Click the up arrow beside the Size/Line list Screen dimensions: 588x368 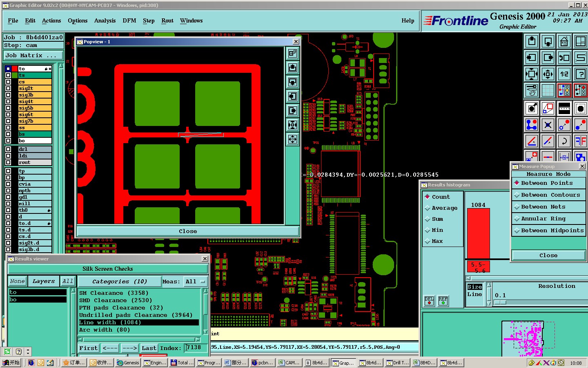(x=489, y=285)
